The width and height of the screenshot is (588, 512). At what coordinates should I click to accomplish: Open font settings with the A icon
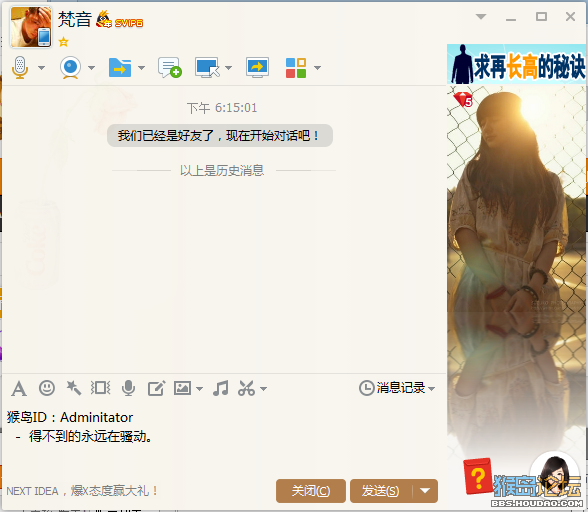[x=19, y=388]
